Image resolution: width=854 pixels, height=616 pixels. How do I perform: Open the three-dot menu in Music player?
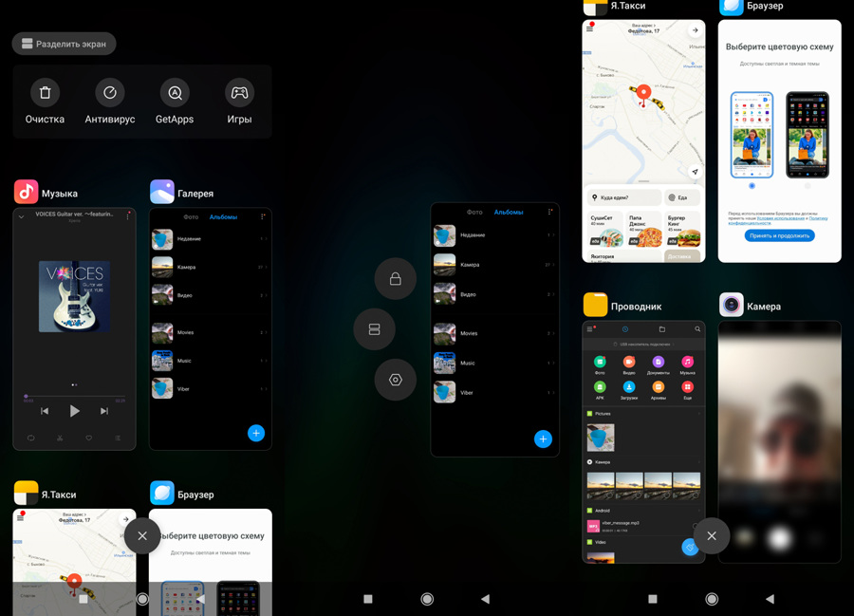point(127,216)
